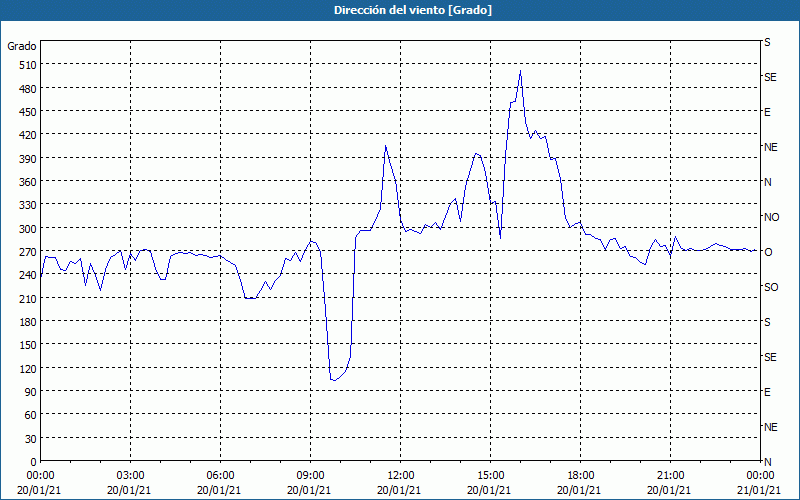Select the 06:00 time axis label
Image resolution: width=800 pixels, height=500 pixels.
[x=220, y=476]
